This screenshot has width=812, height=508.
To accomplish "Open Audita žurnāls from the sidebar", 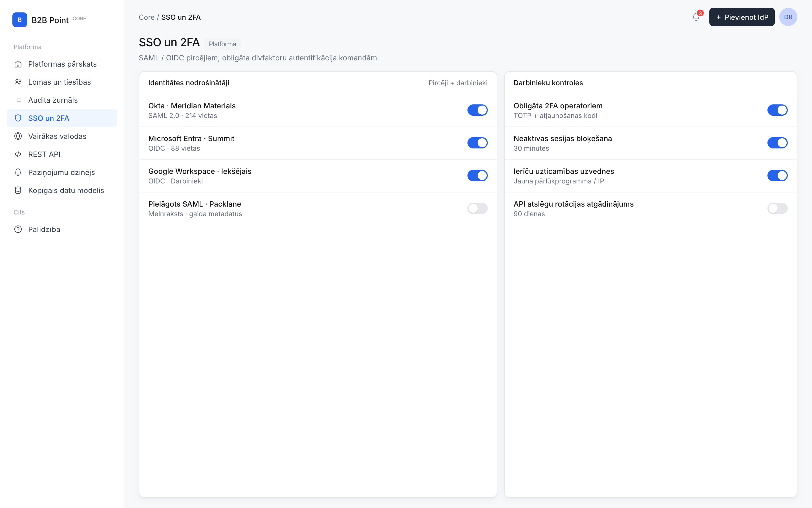I will [62, 100].
